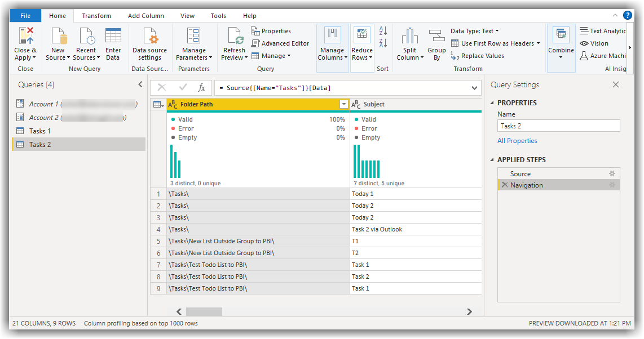Click the Enter Data table icon
The height and width of the screenshot is (339, 644).
[113, 35]
